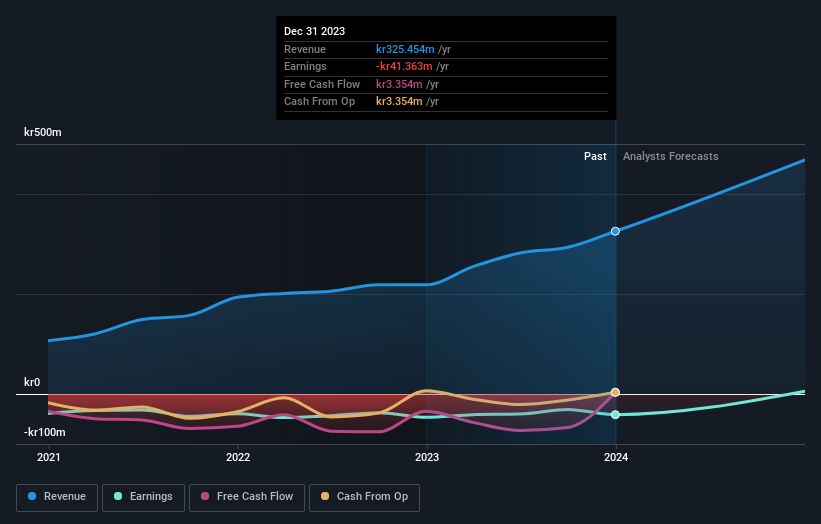
Task: Click the pink kr3.354m Free Cash Flow value
Action: point(399,84)
